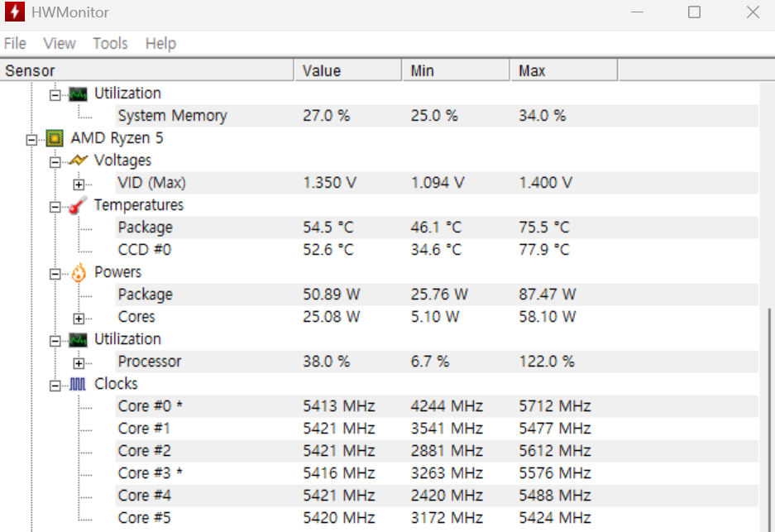The height and width of the screenshot is (532, 775).
Task: Select the AMD Ryzen 5 tree label
Action: click(x=117, y=138)
